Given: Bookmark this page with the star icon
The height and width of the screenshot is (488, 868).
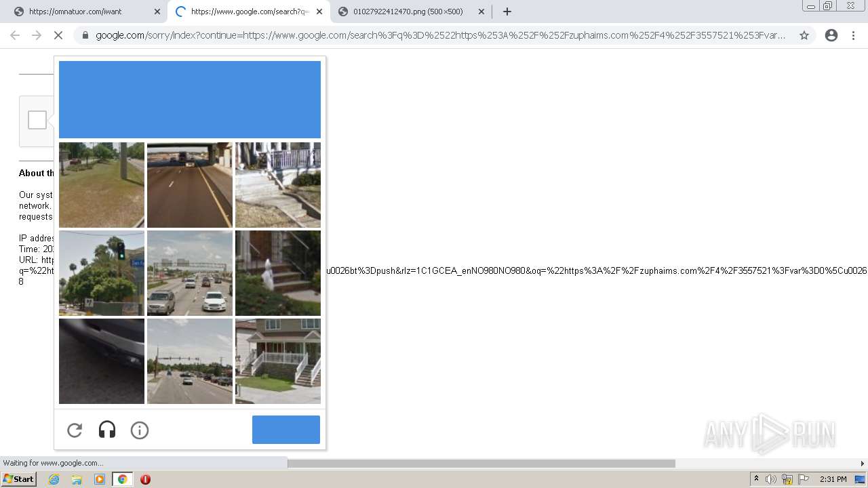Looking at the screenshot, I should (804, 35).
